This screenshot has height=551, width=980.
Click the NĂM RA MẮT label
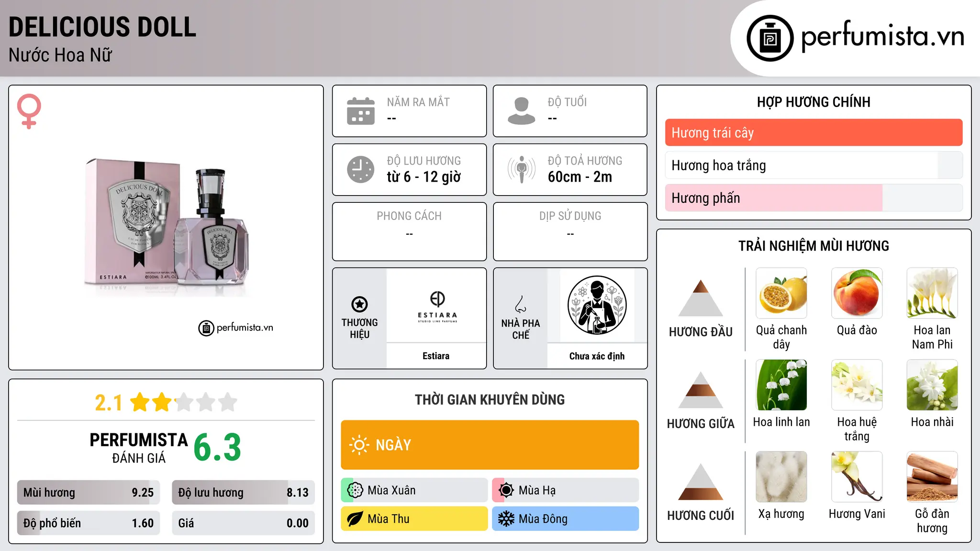coord(418,102)
